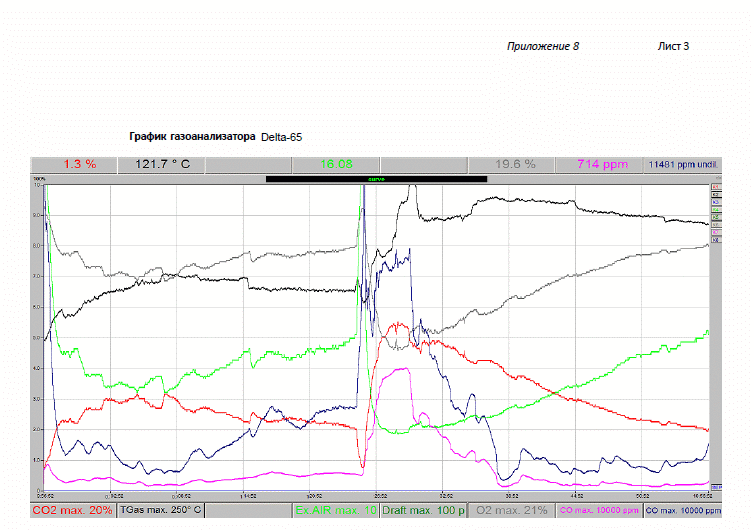Screen dimensions: 754x530
Task: Open the TGas max. 250° scale label
Action: coord(160,510)
